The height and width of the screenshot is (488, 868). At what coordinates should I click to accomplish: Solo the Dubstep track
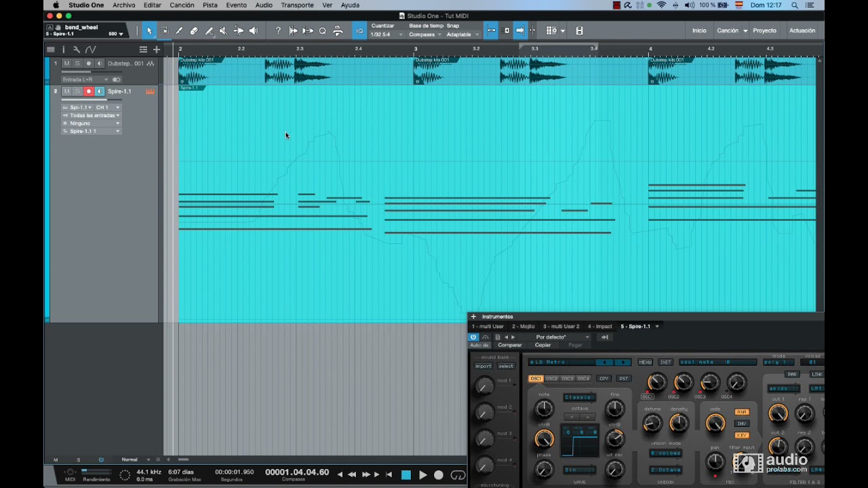point(77,64)
